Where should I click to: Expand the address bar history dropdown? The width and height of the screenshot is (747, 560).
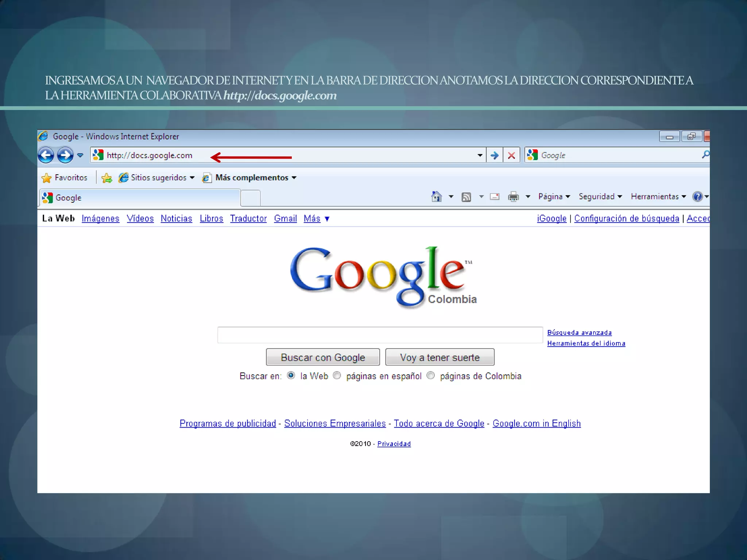click(x=480, y=155)
